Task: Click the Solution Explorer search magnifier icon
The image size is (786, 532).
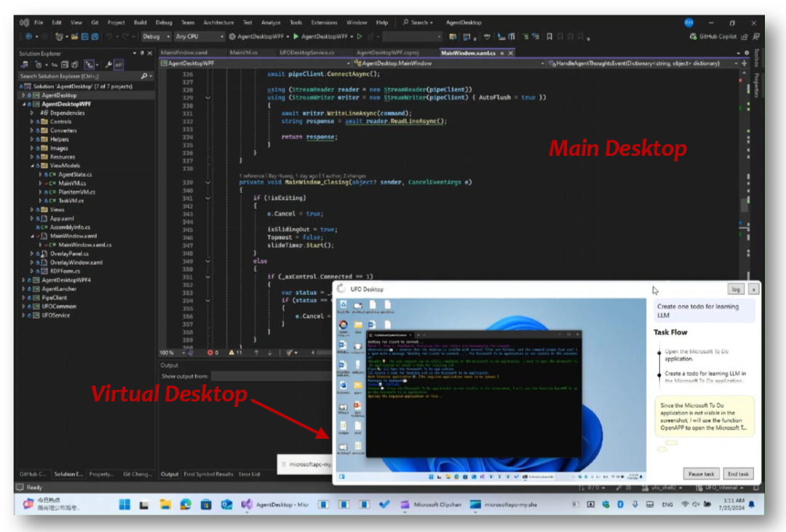Action: coord(143,76)
